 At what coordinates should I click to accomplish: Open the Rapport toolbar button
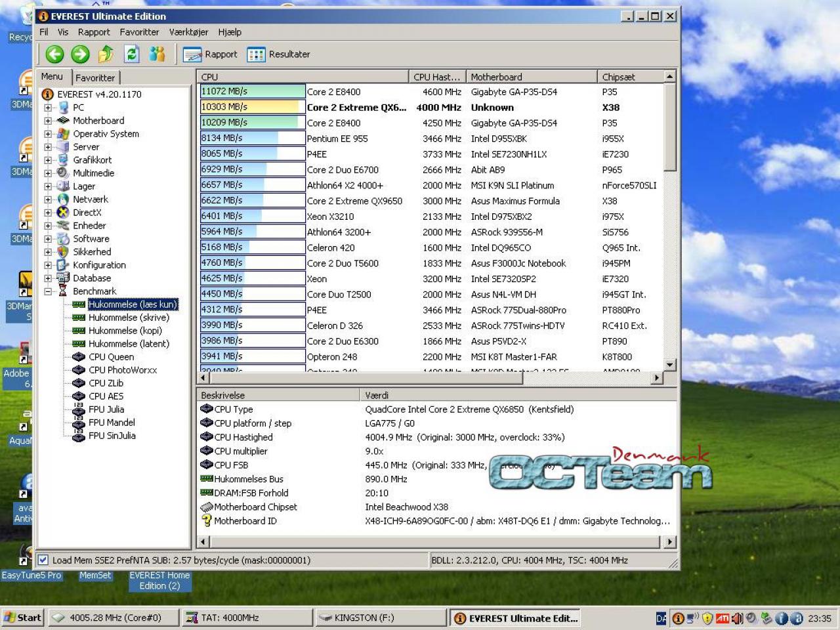tap(210, 54)
